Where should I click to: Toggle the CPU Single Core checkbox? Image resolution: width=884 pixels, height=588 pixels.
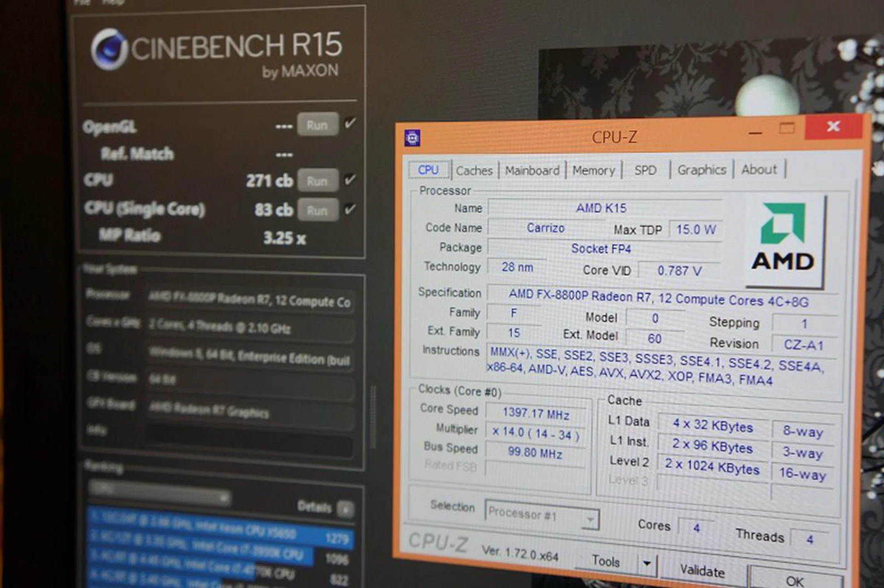tap(350, 209)
